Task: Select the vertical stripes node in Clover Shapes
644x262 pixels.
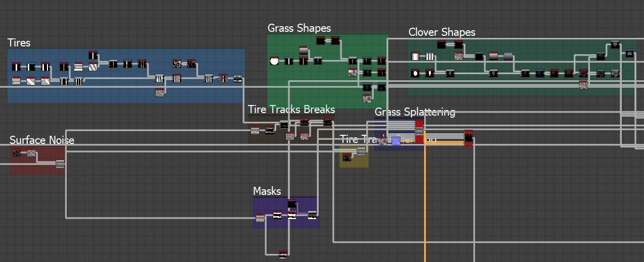Action: pos(430,56)
